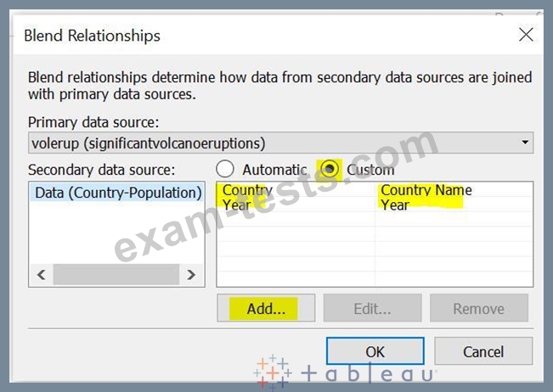The height and width of the screenshot is (392, 553).
Task: Click the Tableau logo icon
Action: (x=272, y=372)
